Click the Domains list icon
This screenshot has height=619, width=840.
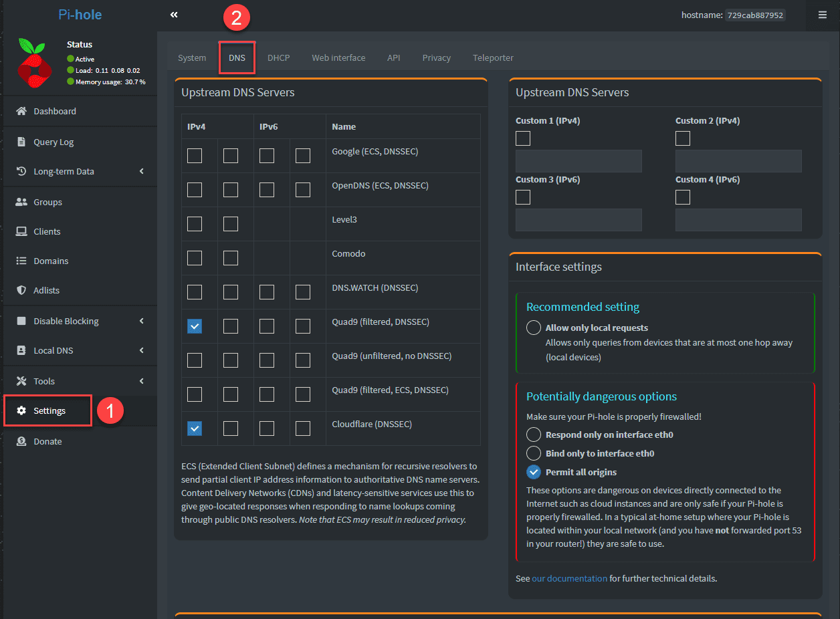click(x=21, y=261)
